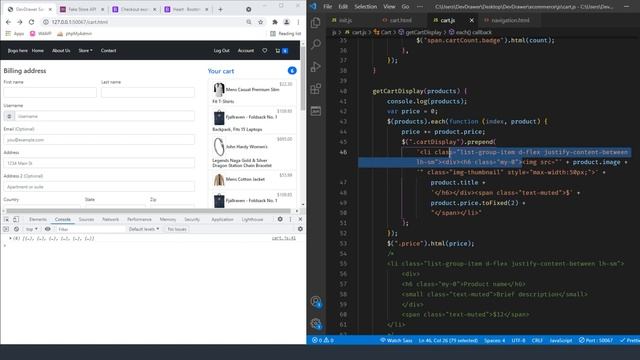
Task: Open the Extensions view in VS Code
Action: (x=316, y=89)
